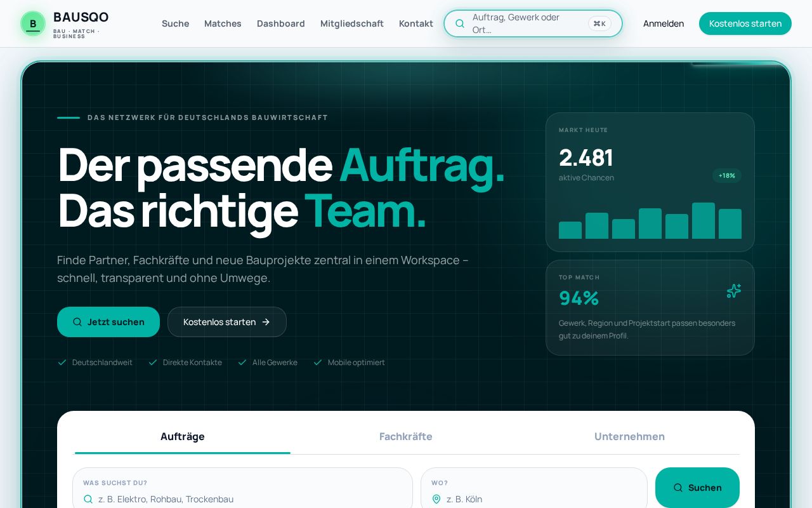
Task: Click the Mobile optimiert label
Action: click(357, 363)
